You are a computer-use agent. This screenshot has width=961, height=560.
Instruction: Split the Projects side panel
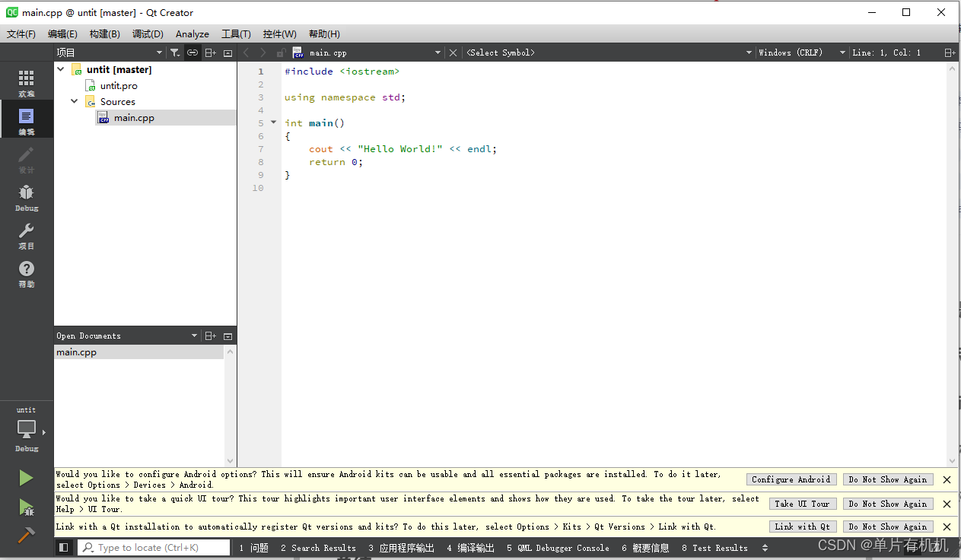coord(211,52)
